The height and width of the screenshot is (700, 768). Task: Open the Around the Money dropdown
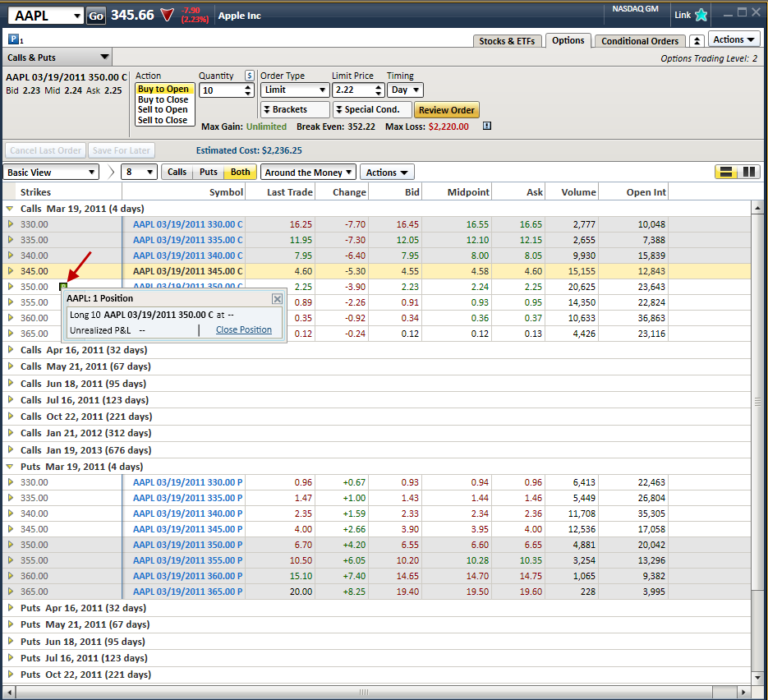tap(308, 173)
